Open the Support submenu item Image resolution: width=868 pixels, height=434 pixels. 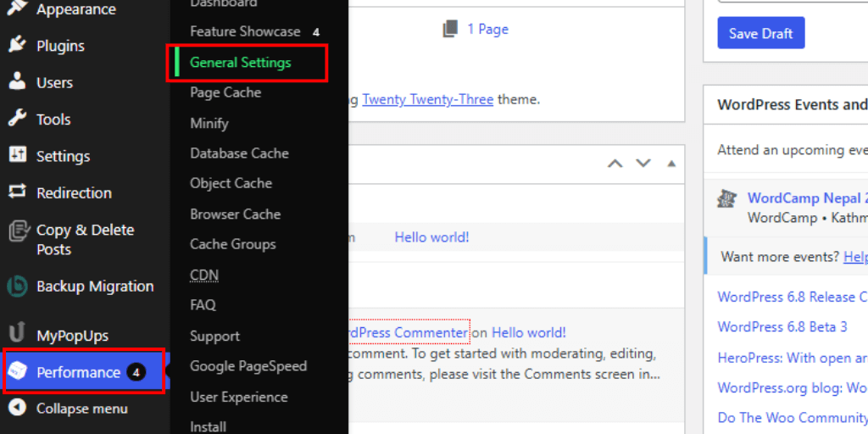(214, 336)
